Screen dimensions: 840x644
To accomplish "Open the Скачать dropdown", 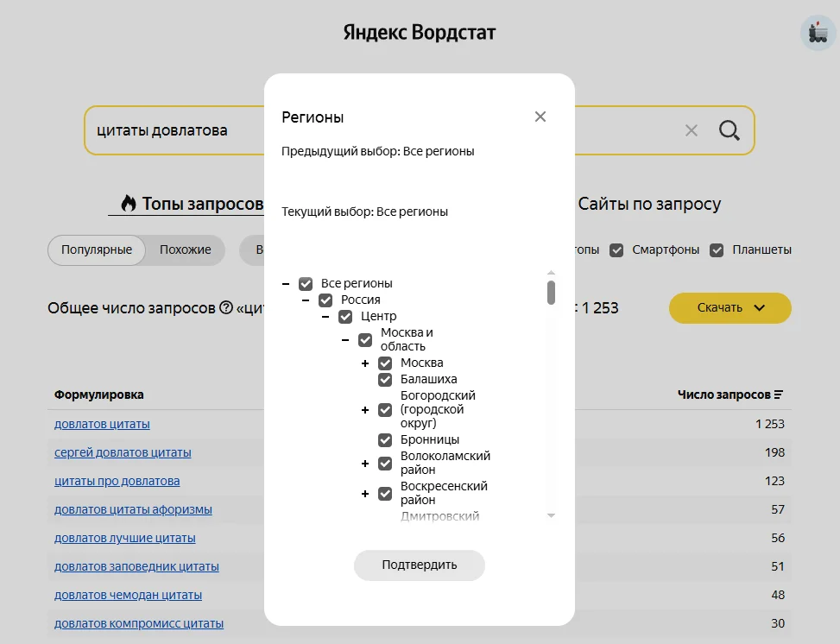I will [729, 307].
